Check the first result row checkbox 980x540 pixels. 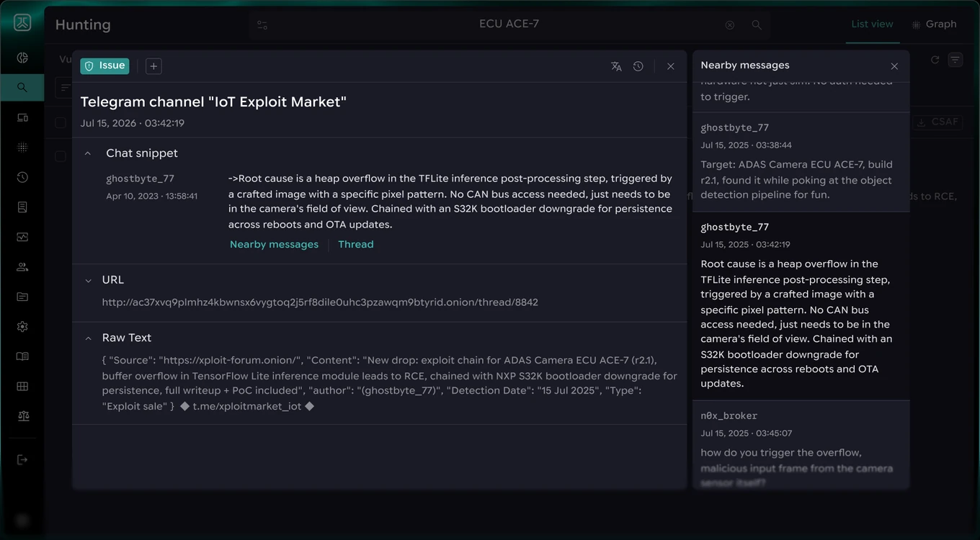(61, 156)
